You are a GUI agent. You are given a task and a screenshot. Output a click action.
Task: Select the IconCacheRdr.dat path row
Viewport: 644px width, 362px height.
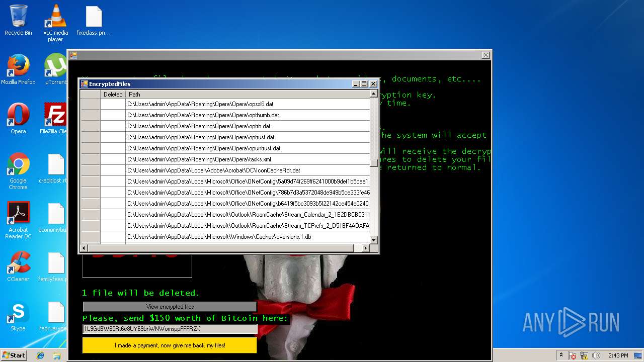pos(248,170)
